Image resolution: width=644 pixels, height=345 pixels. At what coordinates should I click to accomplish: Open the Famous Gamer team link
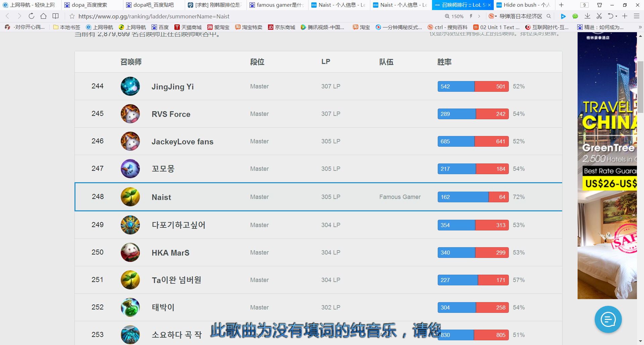tap(400, 197)
